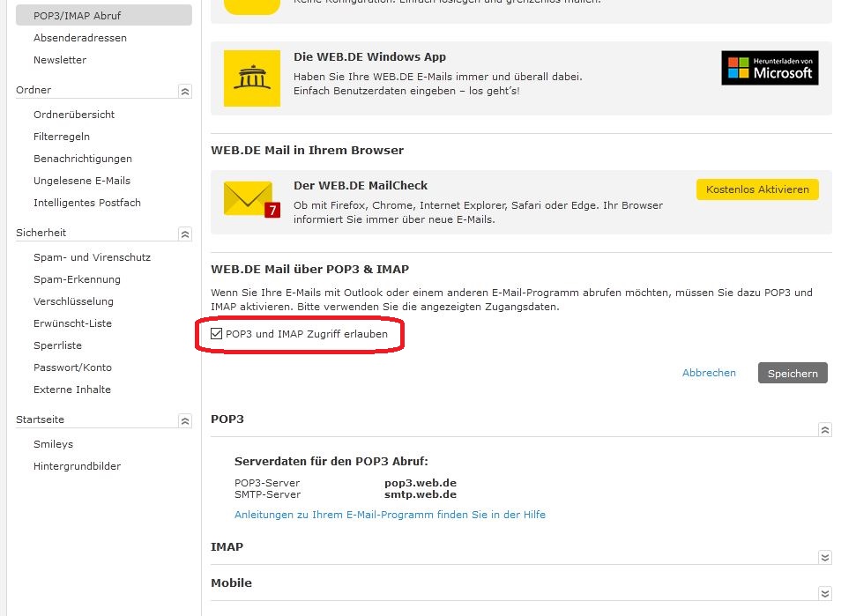Click the smtp.web.de server value
Viewport: 856px width, 616px height.
(x=421, y=494)
